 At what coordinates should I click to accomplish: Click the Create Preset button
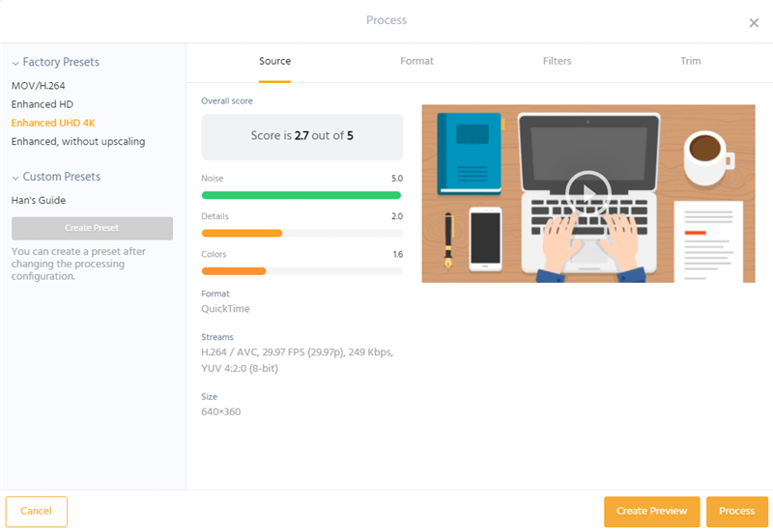[x=92, y=228]
